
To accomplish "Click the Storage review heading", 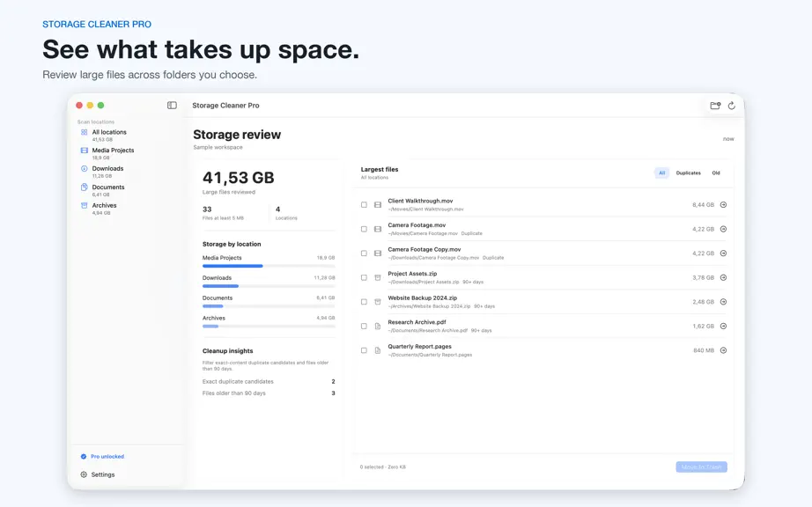I will pos(237,135).
